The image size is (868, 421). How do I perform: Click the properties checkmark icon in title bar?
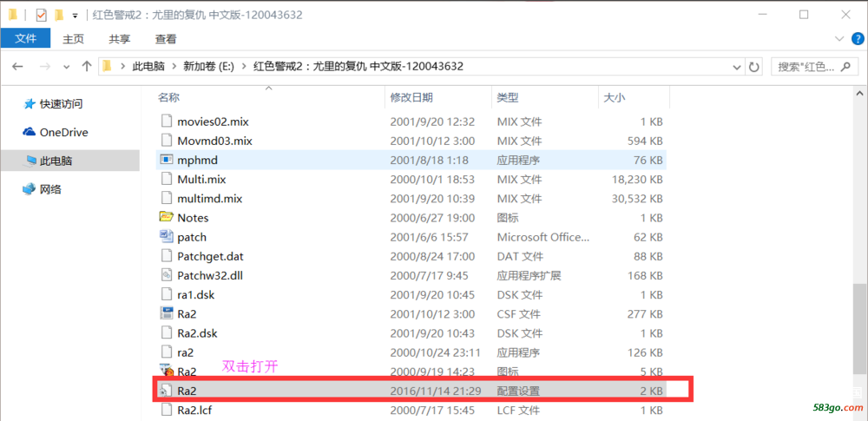[41, 15]
